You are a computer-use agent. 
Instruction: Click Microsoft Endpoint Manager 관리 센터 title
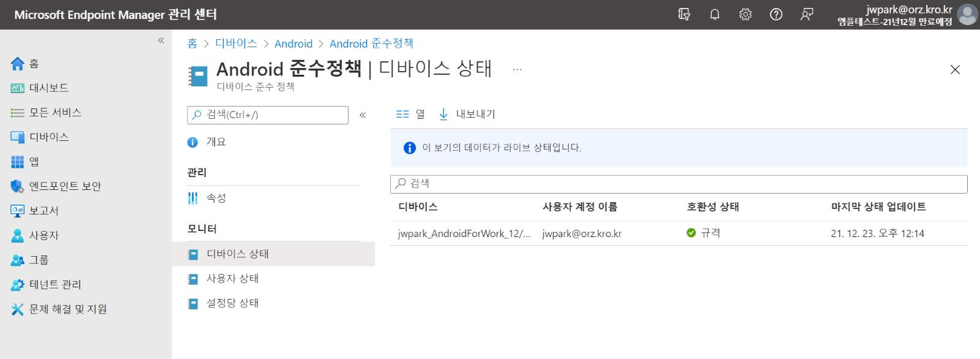tap(115, 14)
